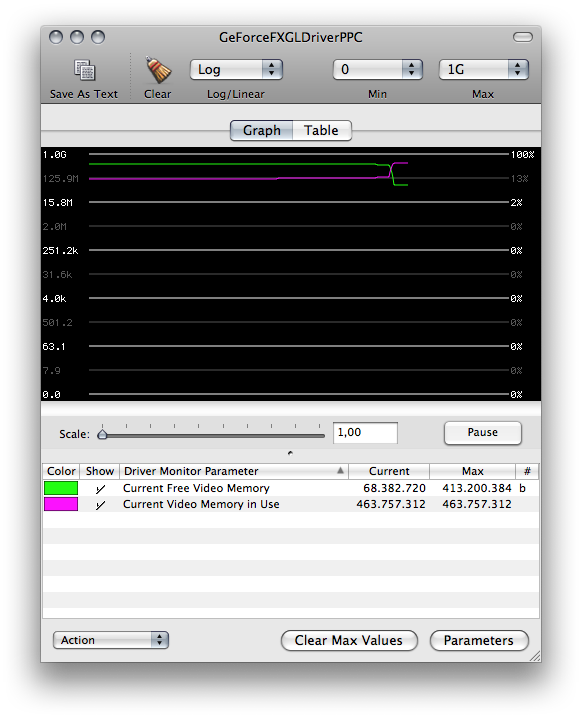Click the Scale slider thumb
This screenshot has height=718, width=582.
(x=103, y=434)
